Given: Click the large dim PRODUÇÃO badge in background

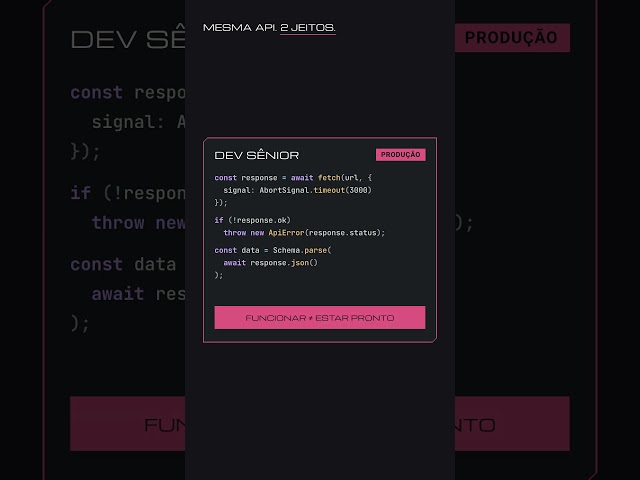Looking at the screenshot, I should click(x=512, y=38).
